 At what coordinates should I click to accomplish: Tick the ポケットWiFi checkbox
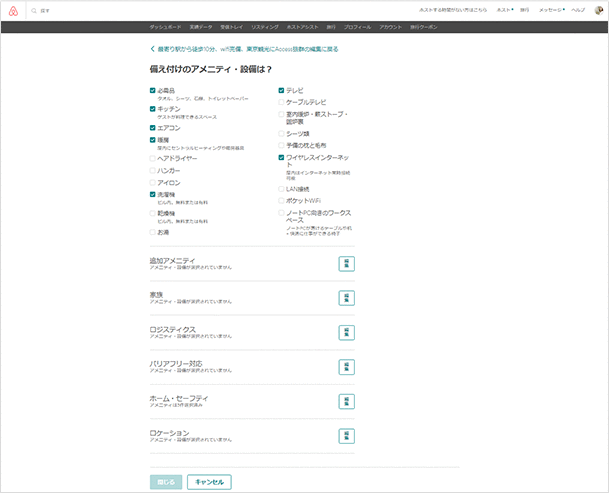click(282, 200)
